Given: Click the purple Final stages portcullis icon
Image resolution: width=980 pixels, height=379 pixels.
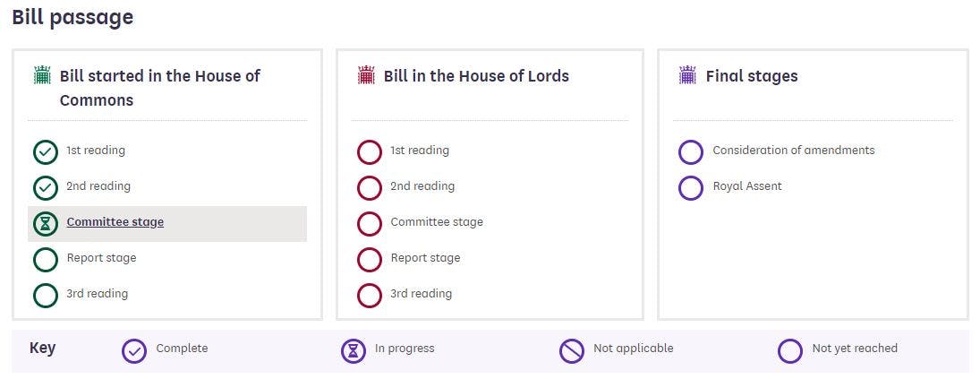Looking at the screenshot, I should 687,75.
